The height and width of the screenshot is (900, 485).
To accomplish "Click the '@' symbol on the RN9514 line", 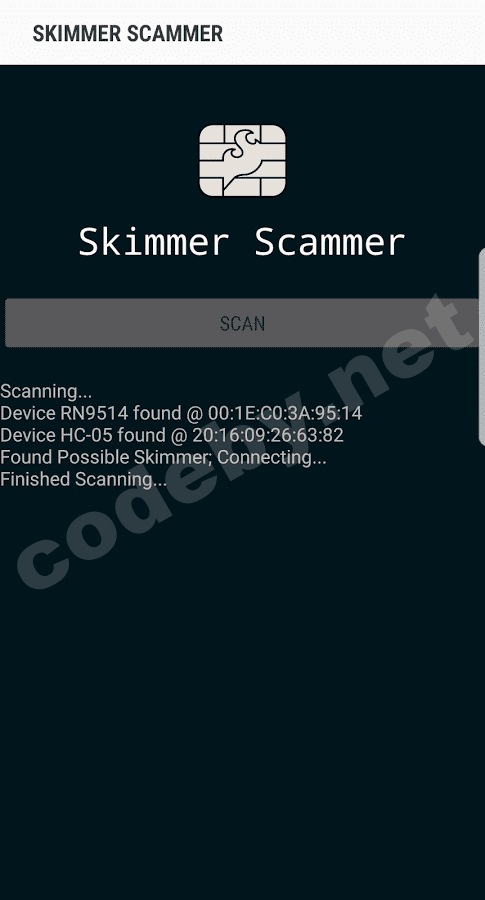I will [195, 414].
